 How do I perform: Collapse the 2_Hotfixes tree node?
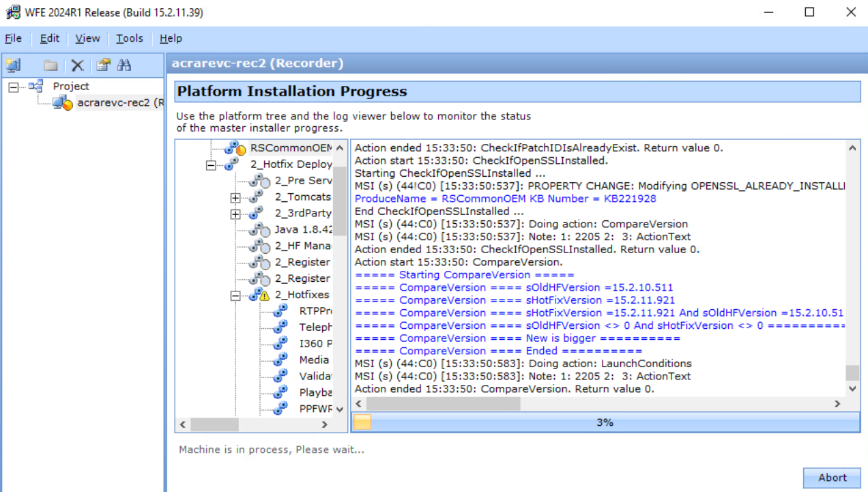click(x=235, y=295)
